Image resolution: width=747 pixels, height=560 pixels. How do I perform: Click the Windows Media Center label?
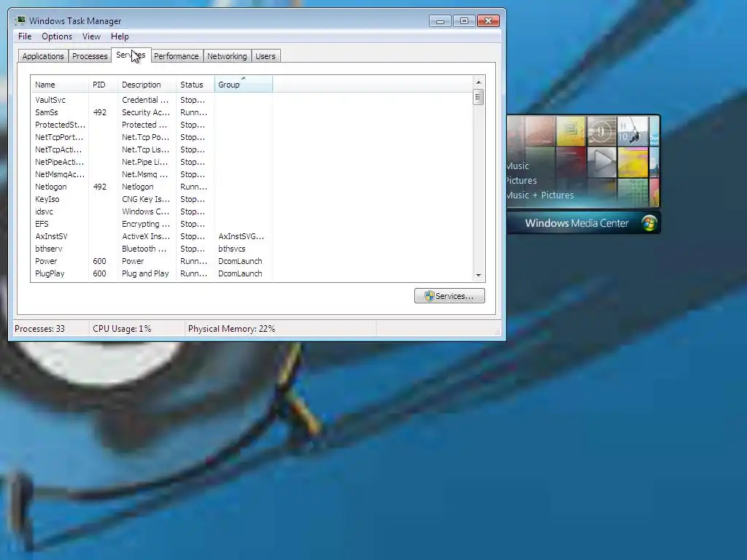pos(576,223)
